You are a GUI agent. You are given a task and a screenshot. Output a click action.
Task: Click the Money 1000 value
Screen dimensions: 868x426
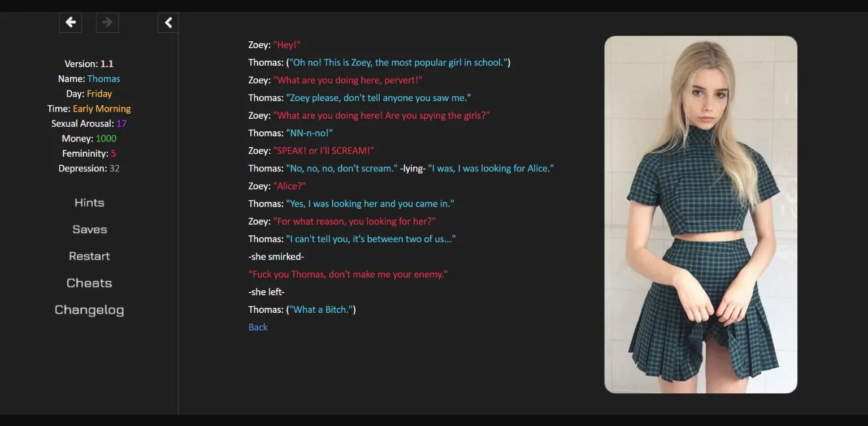click(x=106, y=139)
